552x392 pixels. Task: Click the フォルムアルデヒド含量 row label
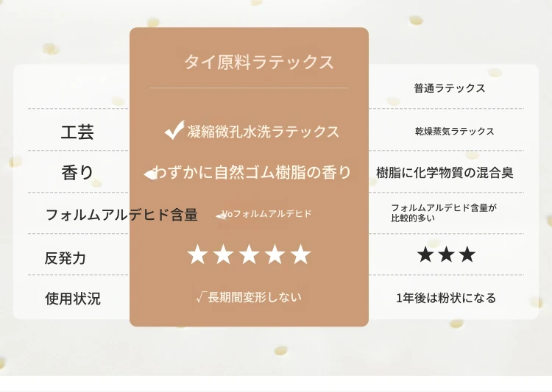[x=121, y=214]
